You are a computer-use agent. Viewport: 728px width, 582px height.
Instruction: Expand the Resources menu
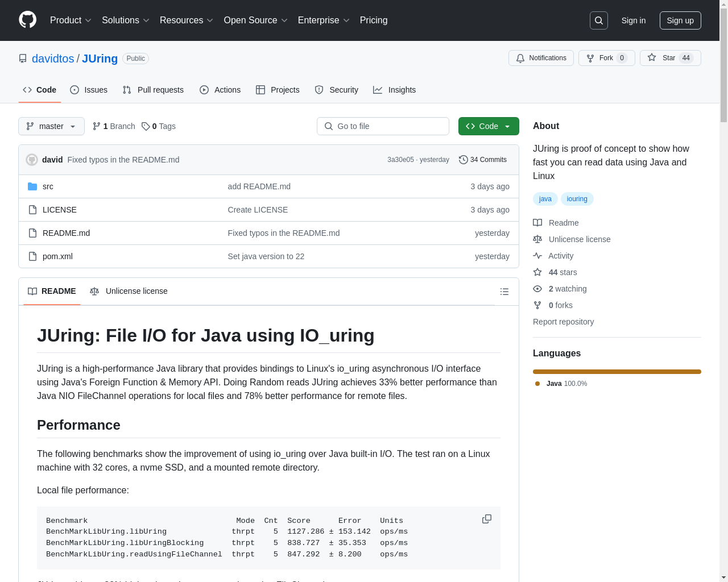point(187,20)
